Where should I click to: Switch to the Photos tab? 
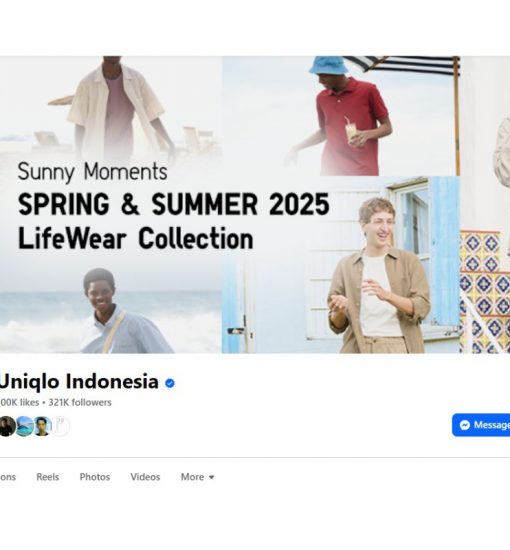[x=95, y=477]
